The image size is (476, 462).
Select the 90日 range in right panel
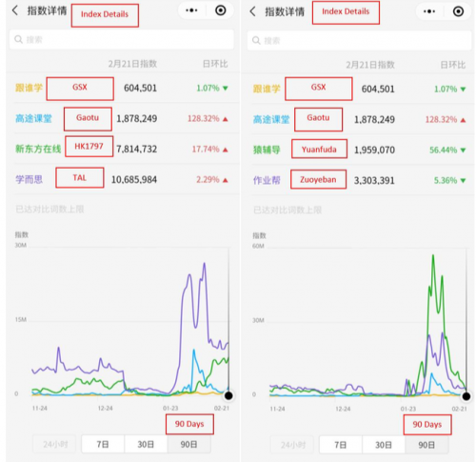tap(426, 445)
